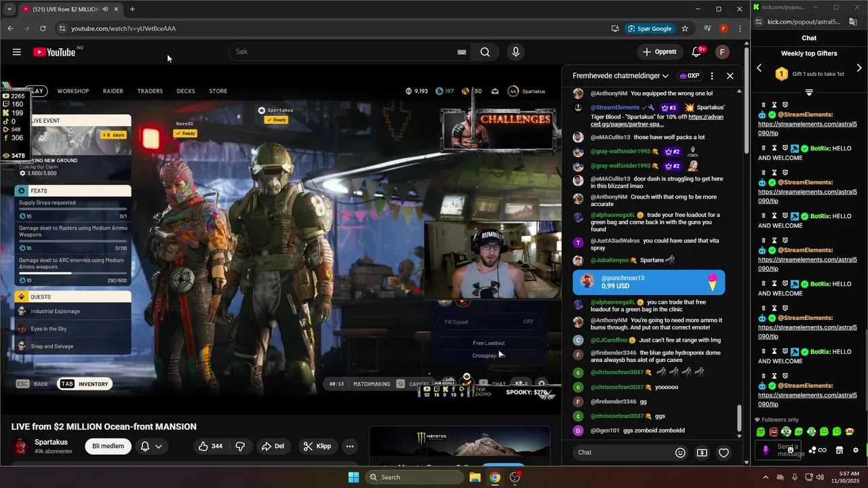Open Windows Start menu
Viewport: 868px width, 488px height.
[353, 477]
